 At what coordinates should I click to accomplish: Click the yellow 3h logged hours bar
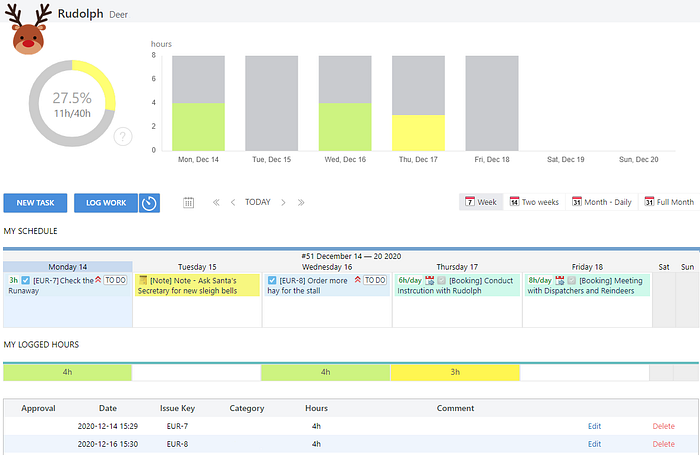[455, 372]
